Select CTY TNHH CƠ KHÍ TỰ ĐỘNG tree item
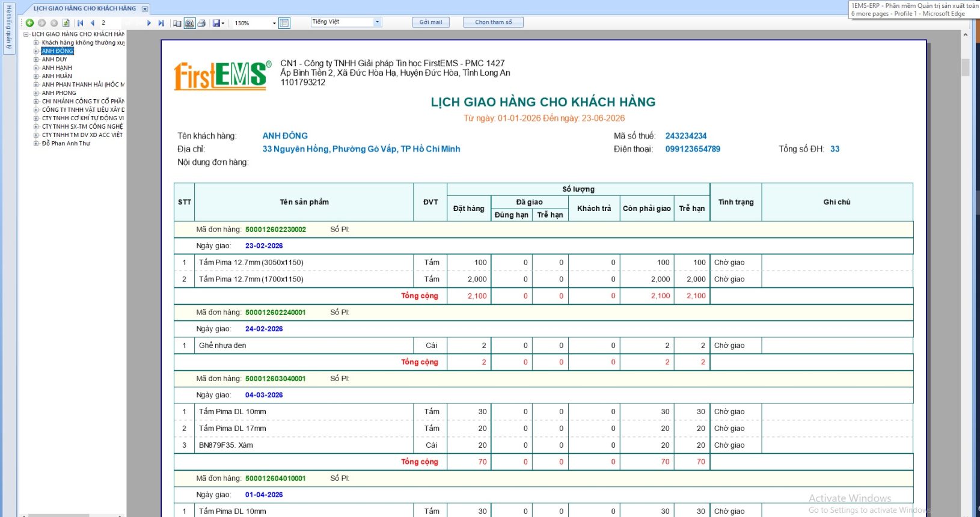The image size is (980, 517). click(x=83, y=118)
